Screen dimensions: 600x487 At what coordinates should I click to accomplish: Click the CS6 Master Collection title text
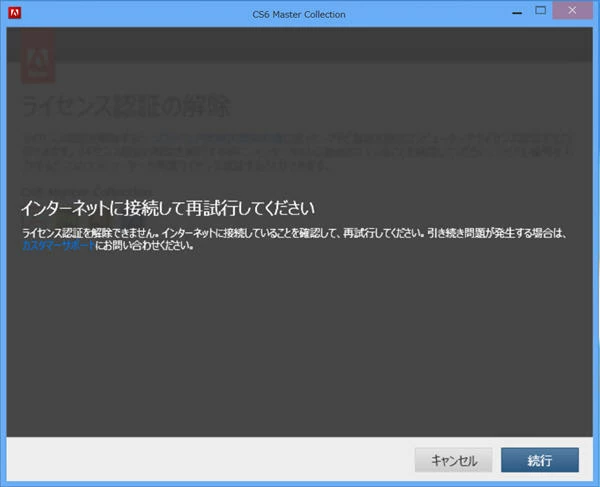(x=299, y=15)
